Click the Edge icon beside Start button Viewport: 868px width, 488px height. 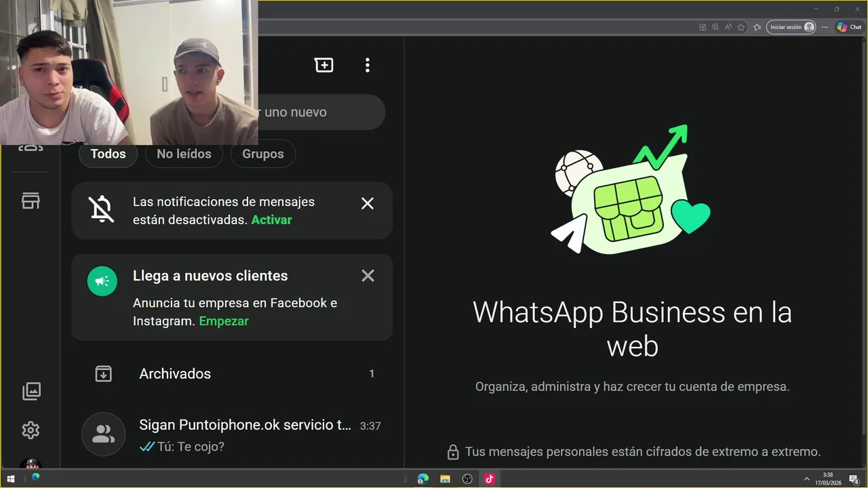[35, 477]
